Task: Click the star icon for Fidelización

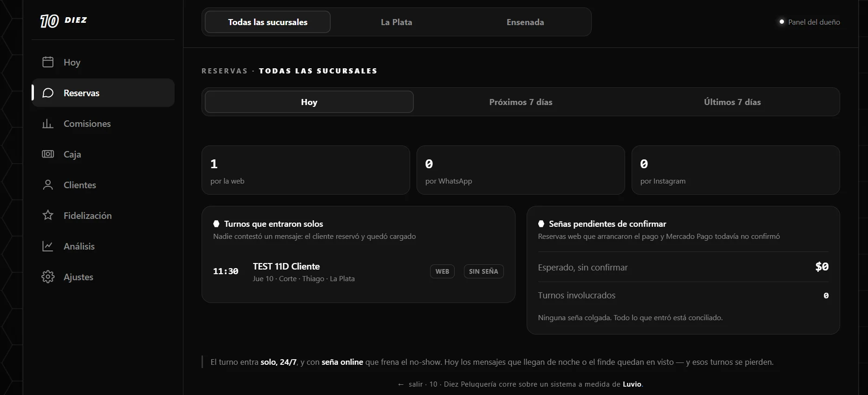Action: (x=48, y=215)
